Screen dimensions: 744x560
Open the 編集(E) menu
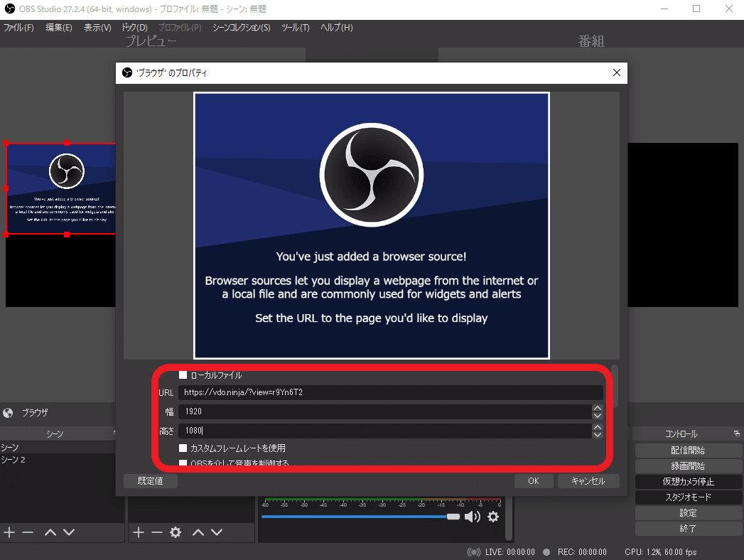point(59,28)
